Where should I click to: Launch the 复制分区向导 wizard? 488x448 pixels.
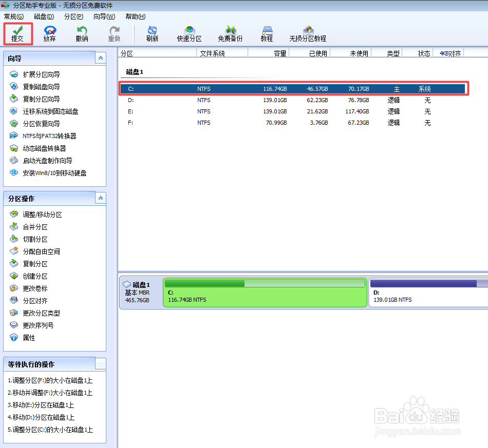[35, 99]
